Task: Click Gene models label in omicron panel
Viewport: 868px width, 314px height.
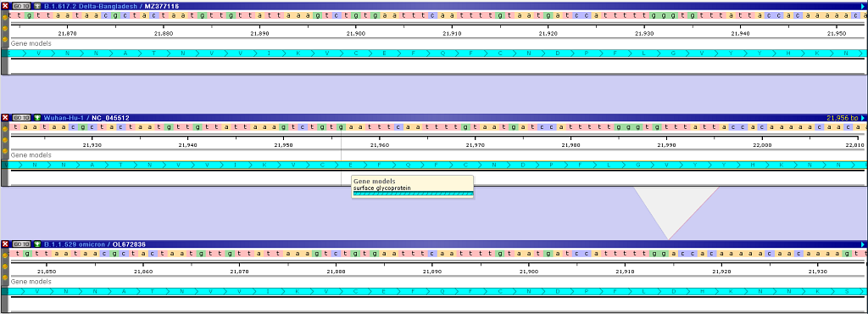Action: point(31,281)
